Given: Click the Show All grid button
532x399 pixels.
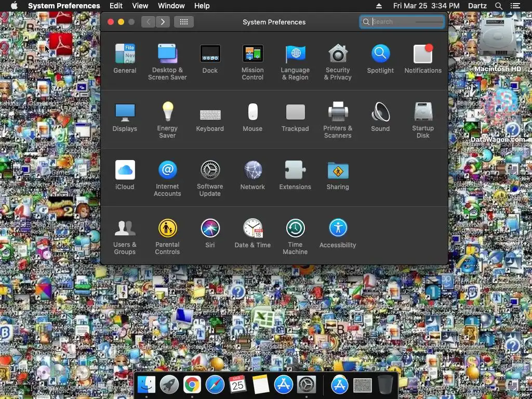Looking at the screenshot, I should (x=184, y=22).
